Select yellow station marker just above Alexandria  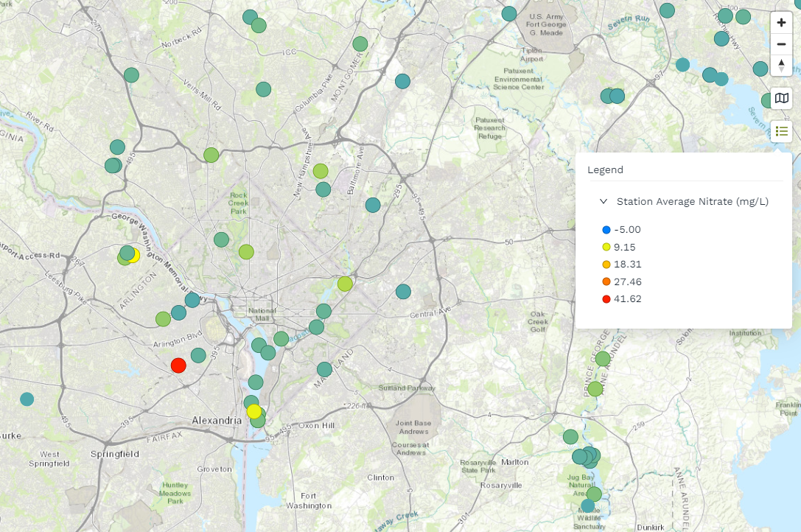pyautogui.click(x=254, y=411)
